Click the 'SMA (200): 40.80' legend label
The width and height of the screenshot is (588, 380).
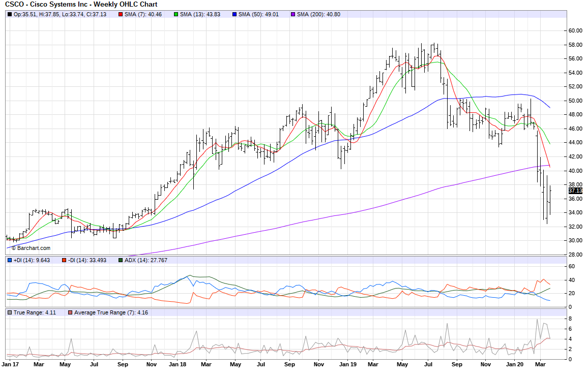point(319,15)
